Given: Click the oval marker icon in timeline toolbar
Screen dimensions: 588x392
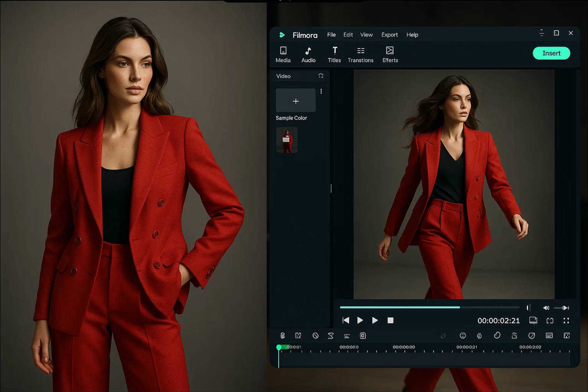Looking at the screenshot, I should [479, 335].
